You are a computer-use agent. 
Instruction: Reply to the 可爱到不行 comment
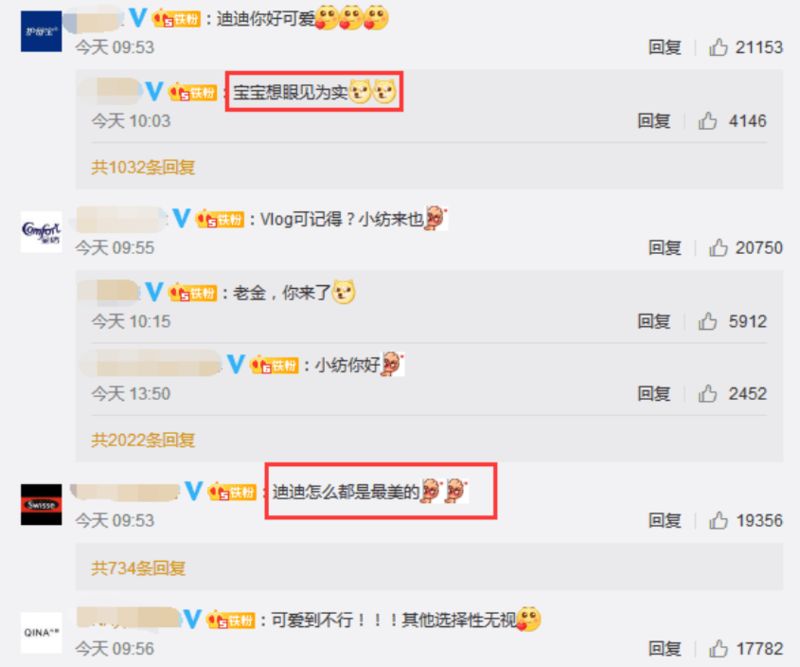pos(664,649)
